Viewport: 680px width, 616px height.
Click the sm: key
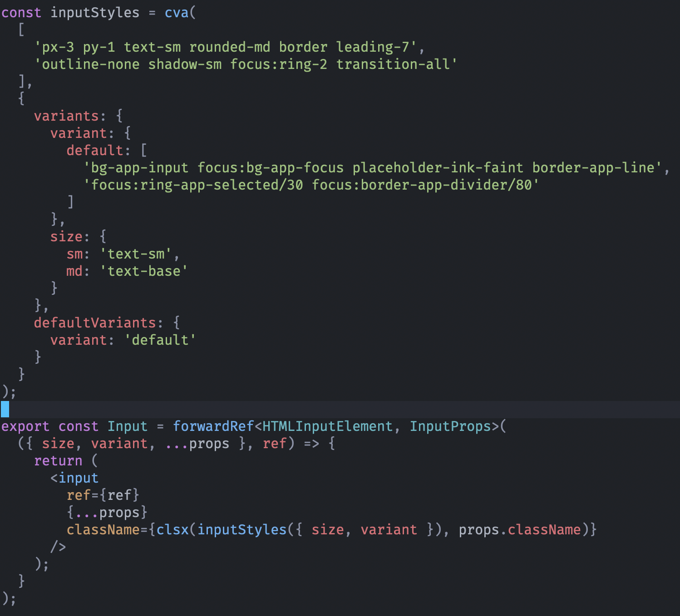click(x=78, y=254)
